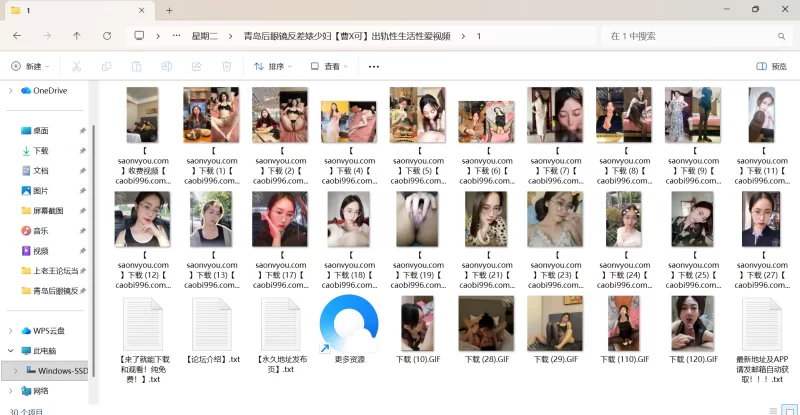Screen dimensions: 800x415
Task: Switch to large thumbnails view in status bar
Action: click(787, 410)
